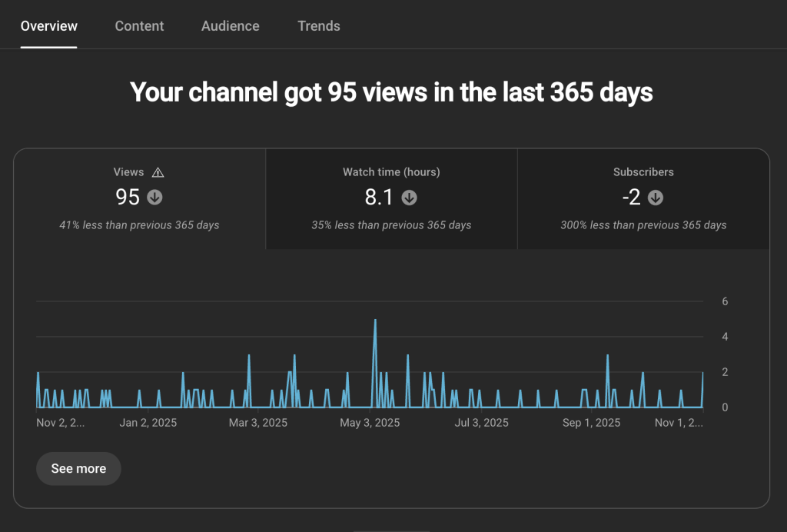Switch to the Content tab
Viewport: 787px width, 532px height.
pyautogui.click(x=139, y=25)
